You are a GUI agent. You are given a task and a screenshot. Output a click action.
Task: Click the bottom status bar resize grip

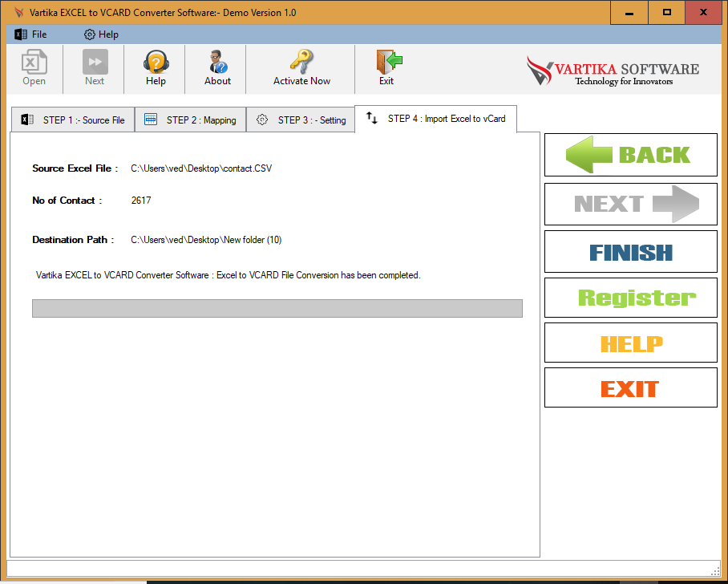(x=715, y=570)
